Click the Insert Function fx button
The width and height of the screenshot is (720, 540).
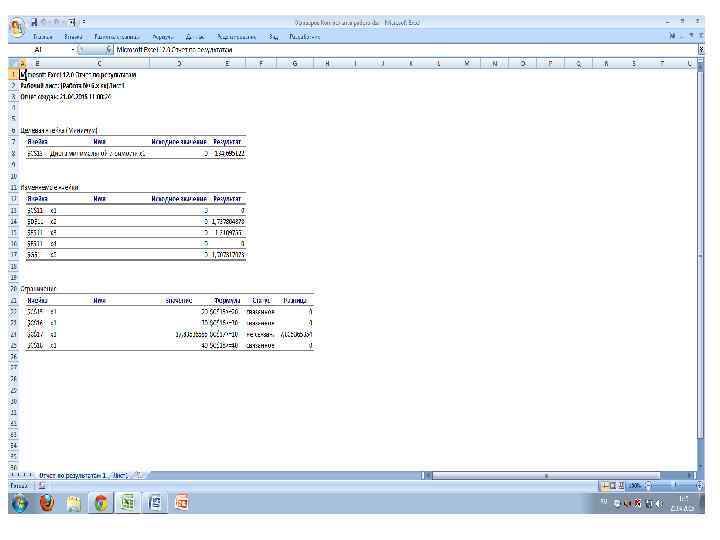pyautogui.click(x=109, y=49)
